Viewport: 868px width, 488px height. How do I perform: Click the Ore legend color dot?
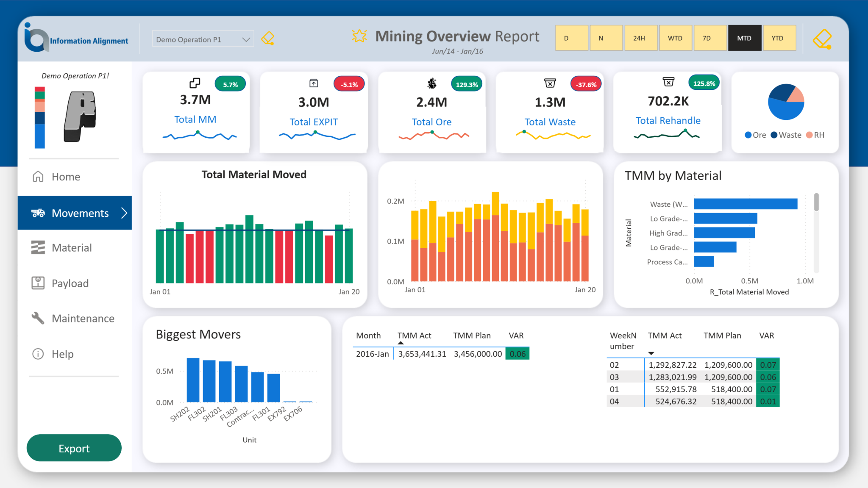(x=748, y=135)
